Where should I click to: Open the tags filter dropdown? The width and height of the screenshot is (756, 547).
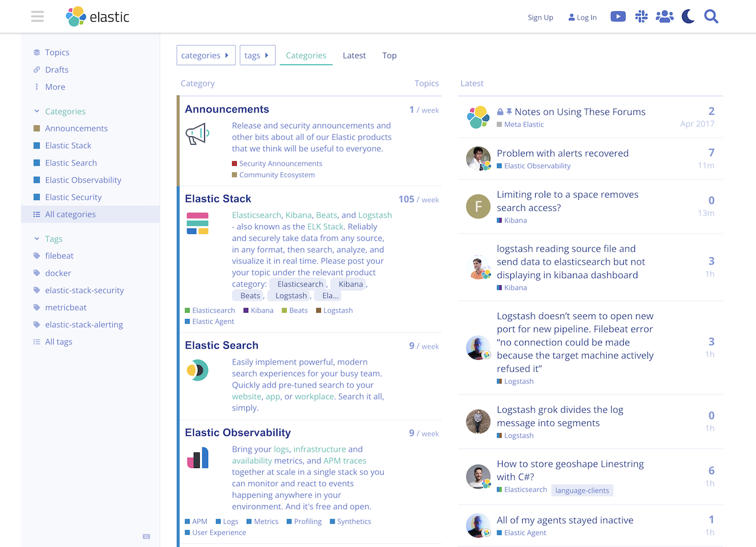pos(257,56)
